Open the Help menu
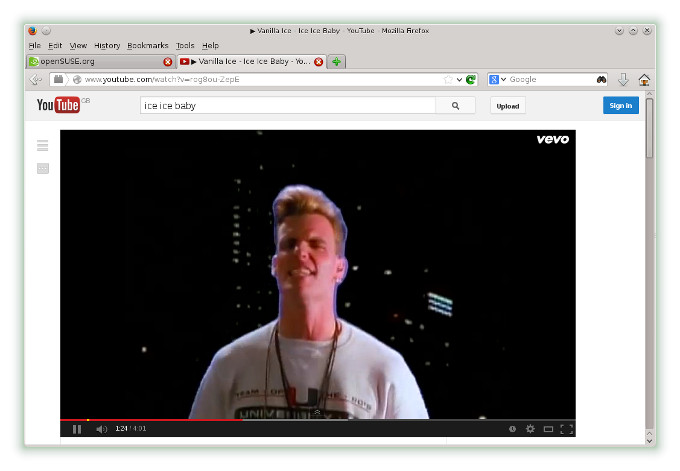The image size is (680, 471). [210, 46]
